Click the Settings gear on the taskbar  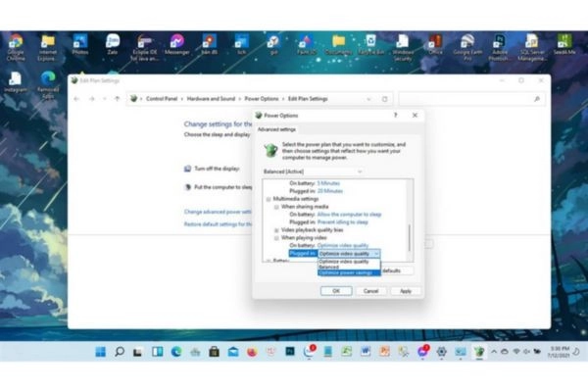point(441,352)
